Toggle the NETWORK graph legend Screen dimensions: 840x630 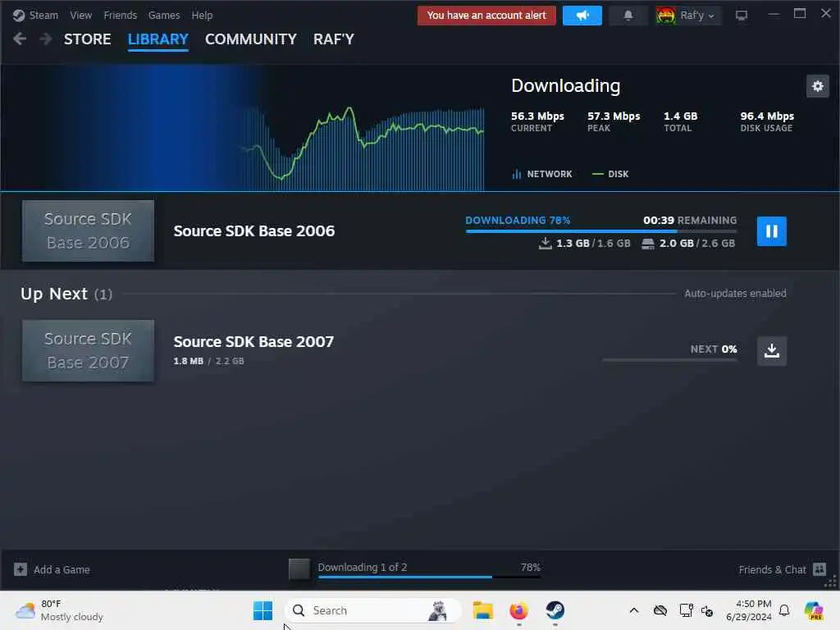point(542,174)
